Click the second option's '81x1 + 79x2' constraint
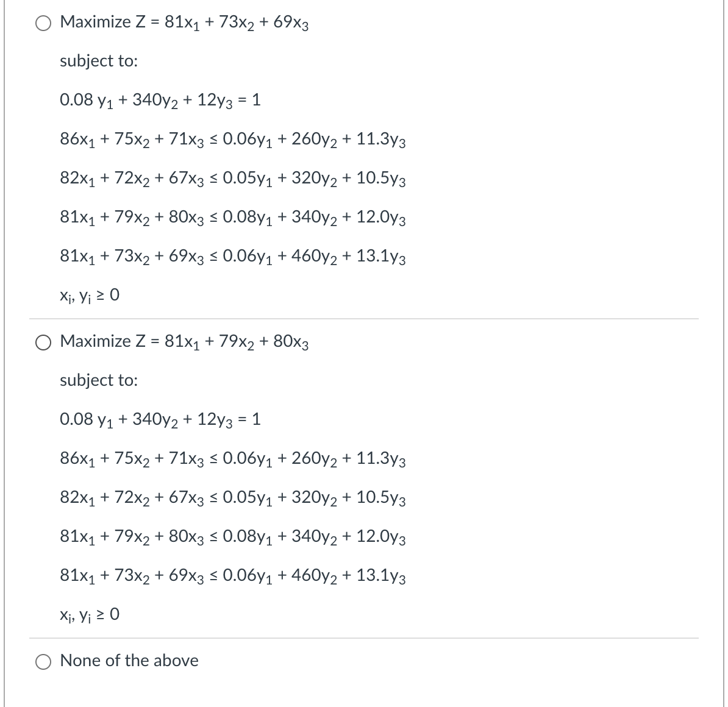Image resolution: width=728 pixels, height=707 pixels. click(233, 538)
